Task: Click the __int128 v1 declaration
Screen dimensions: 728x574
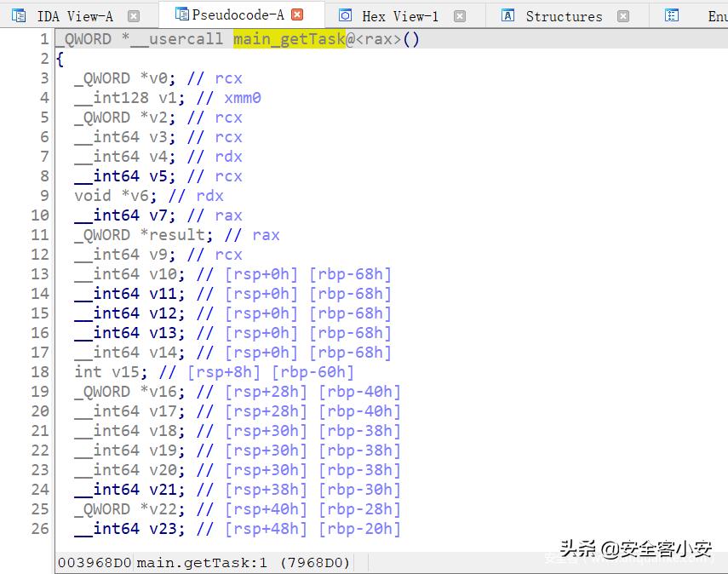Action: 129,98
